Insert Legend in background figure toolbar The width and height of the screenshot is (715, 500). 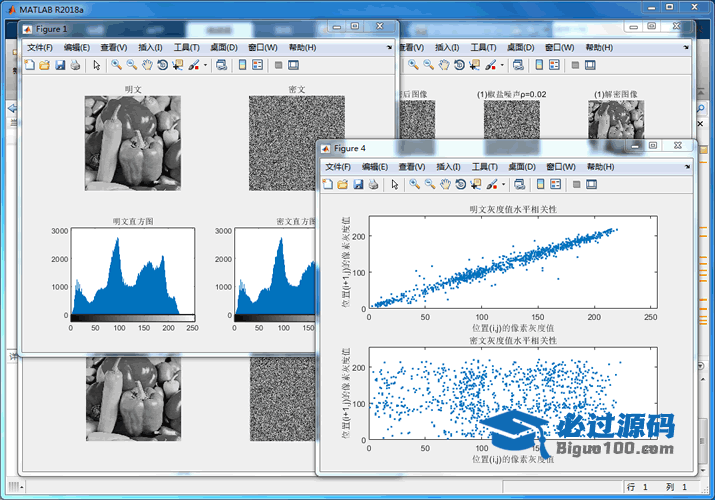pos(554,65)
